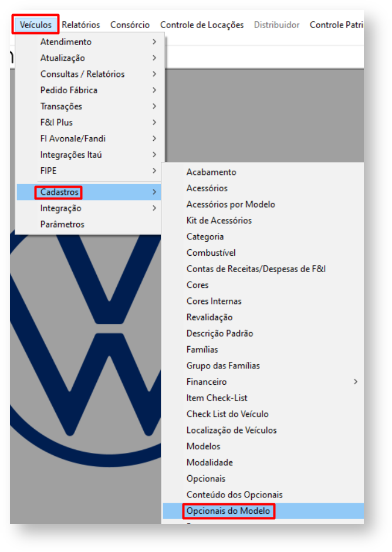Click chevron next to Transações

tap(154, 106)
